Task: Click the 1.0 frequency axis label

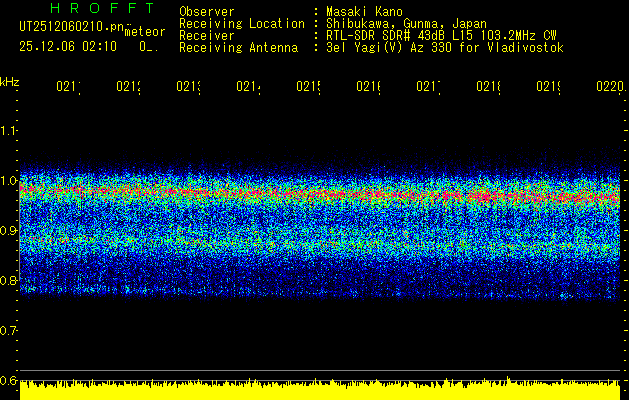Action: (8, 181)
